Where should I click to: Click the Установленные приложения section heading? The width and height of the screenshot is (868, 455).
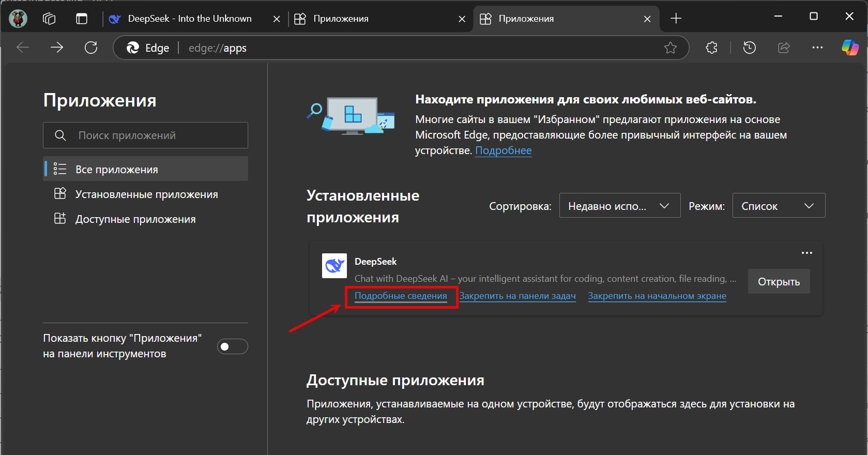(363, 206)
